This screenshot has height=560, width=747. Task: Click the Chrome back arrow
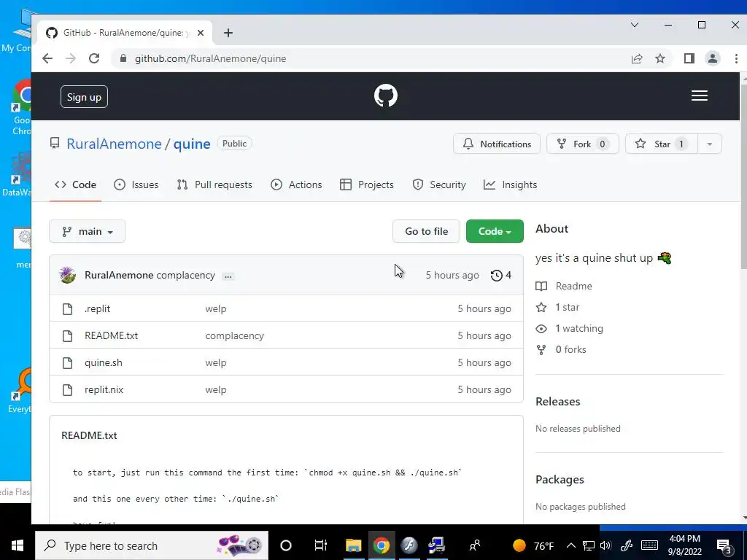point(47,58)
